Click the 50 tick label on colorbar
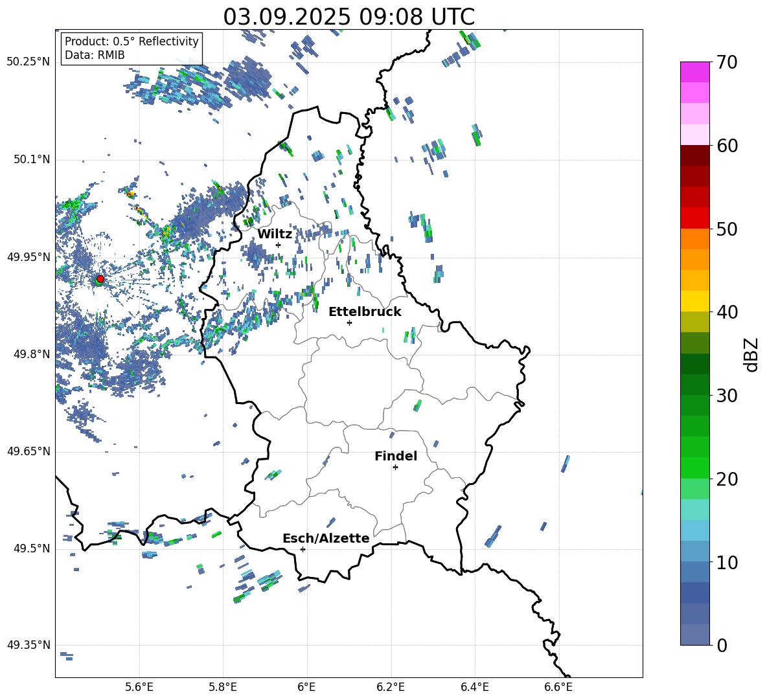This screenshot has height=700, width=767. tap(727, 229)
